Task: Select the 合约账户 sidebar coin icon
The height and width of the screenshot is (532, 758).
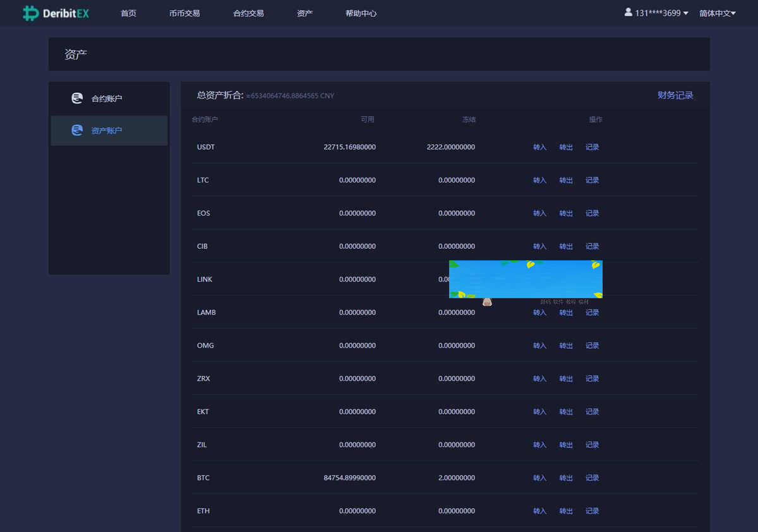Action: pos(77,99)
